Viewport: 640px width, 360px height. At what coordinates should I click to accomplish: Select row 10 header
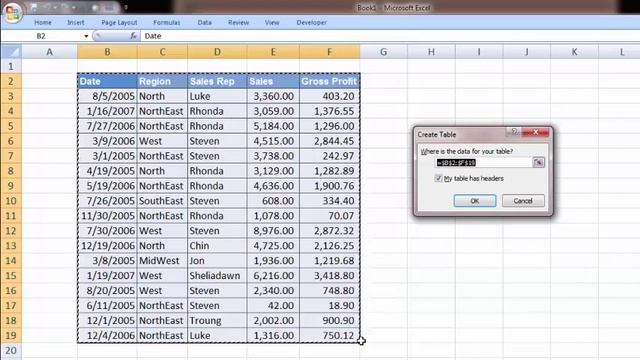(11, 201)
